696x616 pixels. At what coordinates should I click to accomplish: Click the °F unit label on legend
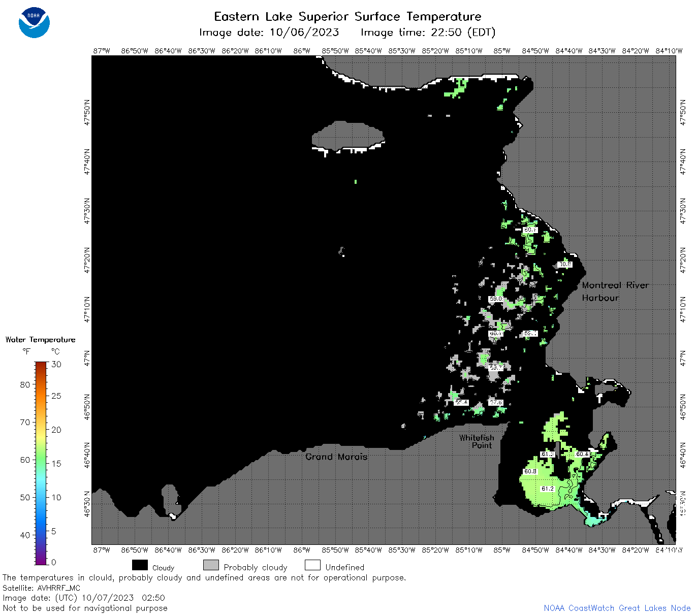(x=26, y=351)
